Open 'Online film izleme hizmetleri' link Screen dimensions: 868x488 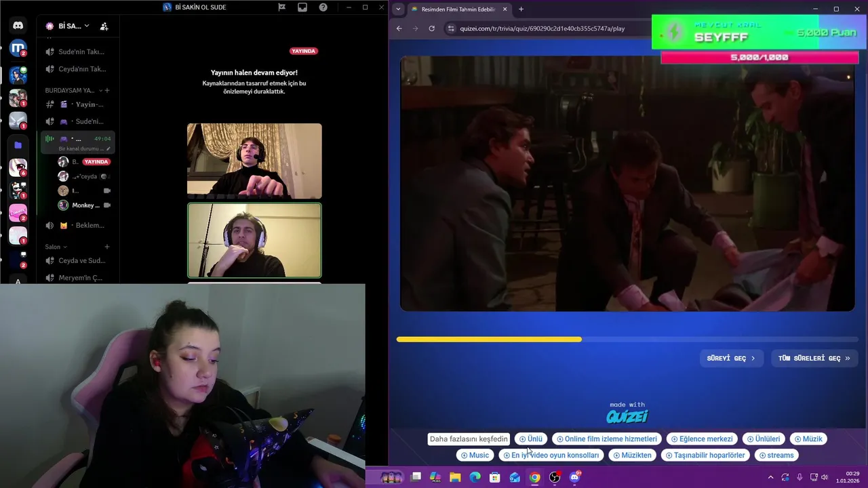[x=606, y=439]
